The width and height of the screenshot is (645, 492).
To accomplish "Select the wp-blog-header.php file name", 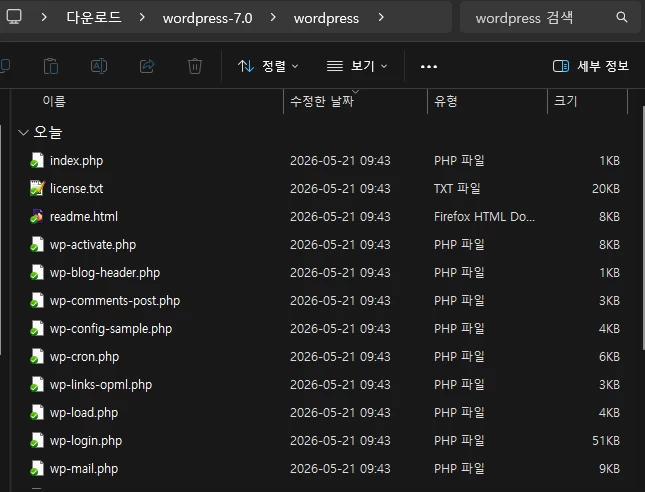I will (x=105, y=273).
